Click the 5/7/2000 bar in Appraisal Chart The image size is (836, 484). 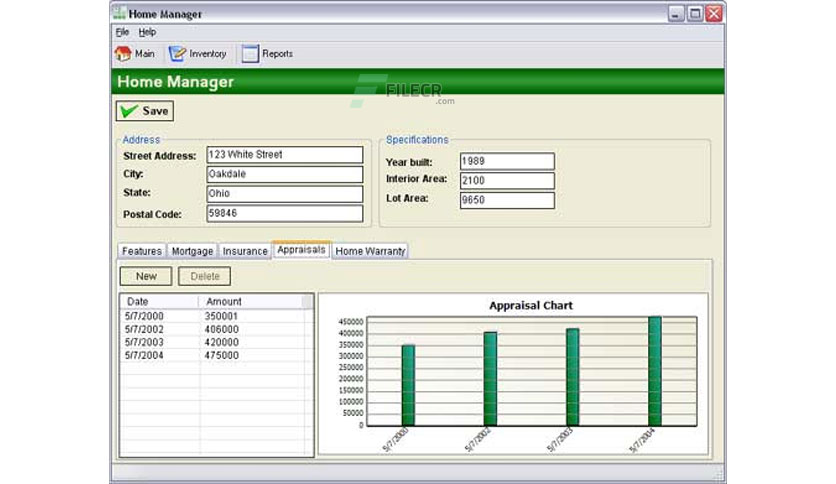click(x=408, y=385)
